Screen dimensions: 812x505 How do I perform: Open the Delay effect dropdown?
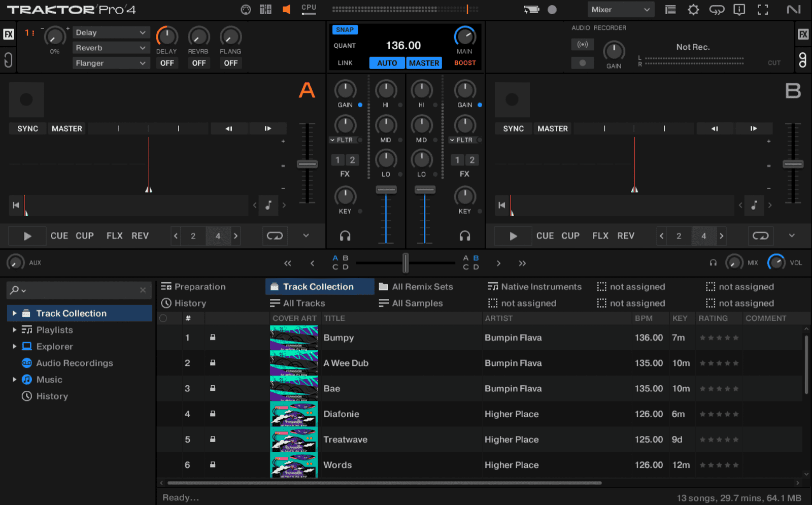(x=111, y=32)
